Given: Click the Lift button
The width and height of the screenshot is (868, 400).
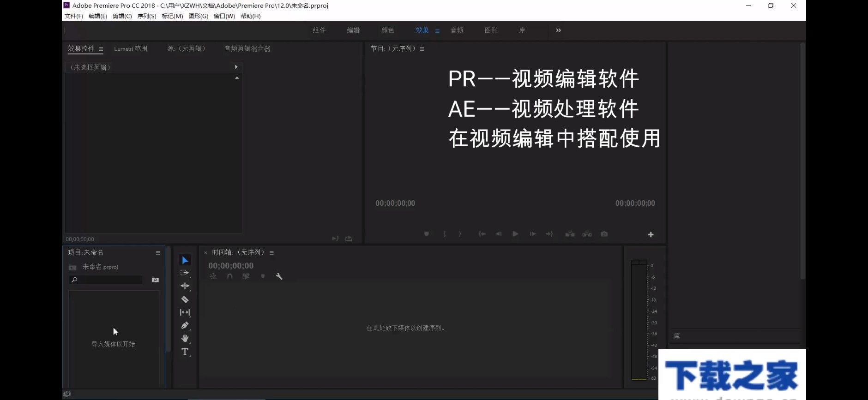Looking at the screenshot, I should (x=570, y=234).
